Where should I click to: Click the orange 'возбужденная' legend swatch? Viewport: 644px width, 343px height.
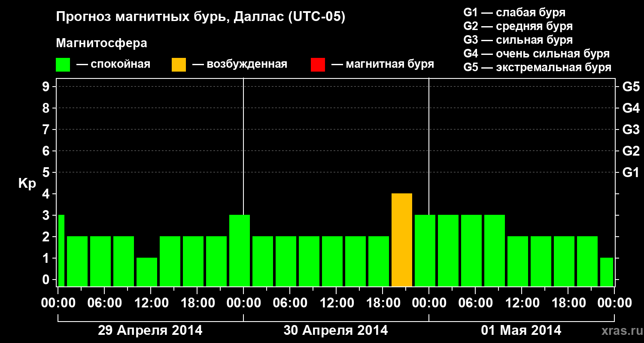tap(179, 65)
